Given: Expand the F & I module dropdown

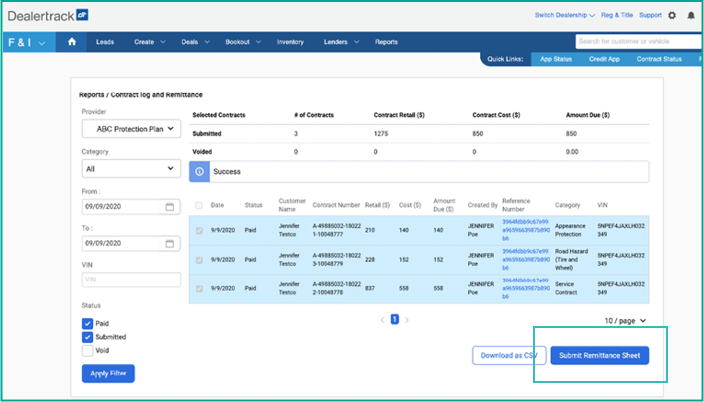Looking at the screenshot, I should 27,43.
